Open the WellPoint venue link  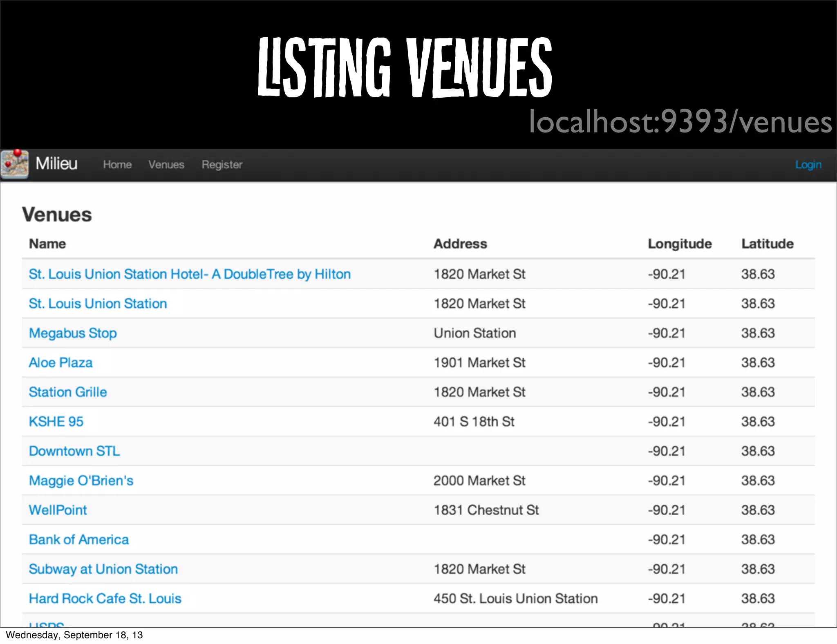coord(58,510)
